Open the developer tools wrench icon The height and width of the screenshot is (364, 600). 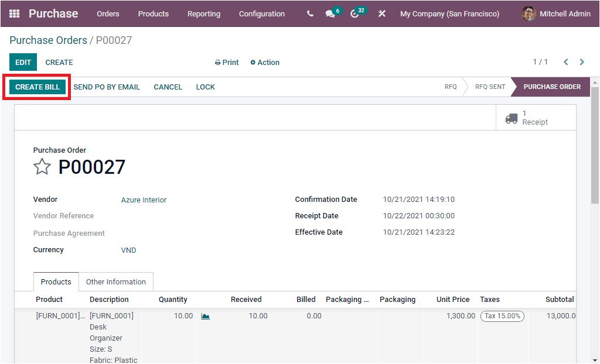click(381, 13)
